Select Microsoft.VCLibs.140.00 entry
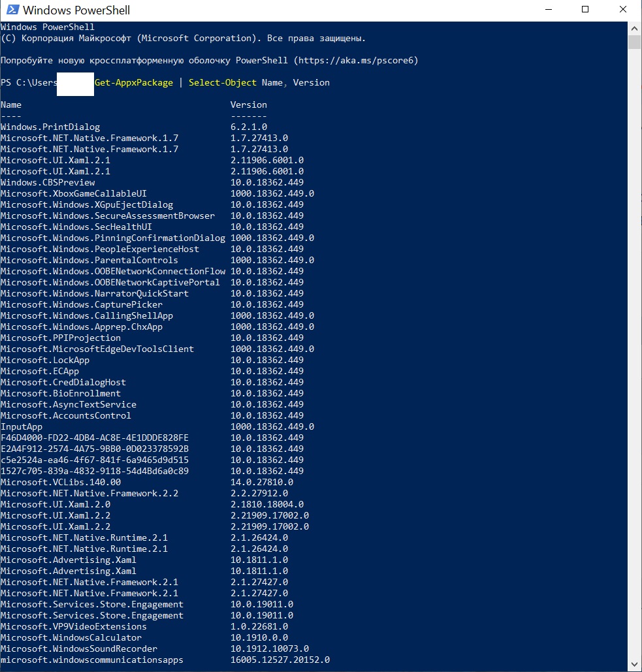 (61, 483)
